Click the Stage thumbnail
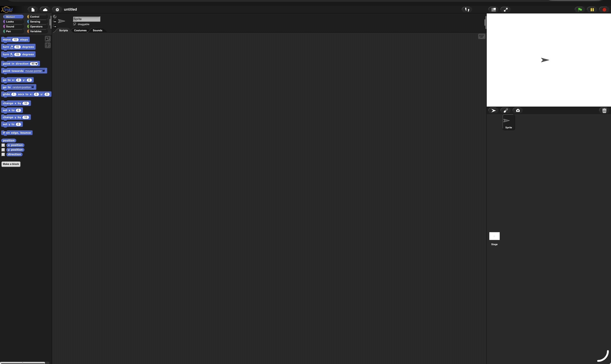Image resolution: width=611 pixels, height=364 pixels. click(494, 236)
